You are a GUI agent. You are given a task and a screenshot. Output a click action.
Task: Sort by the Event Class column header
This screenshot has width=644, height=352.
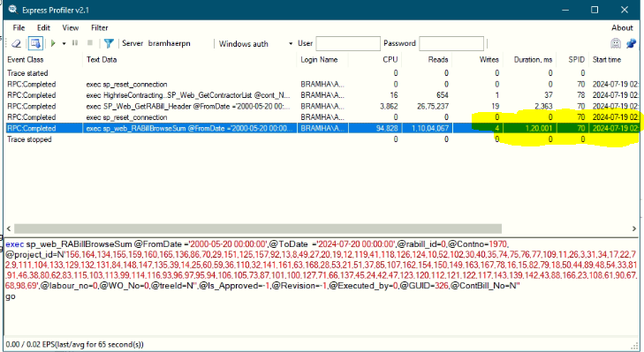(43, 59)
